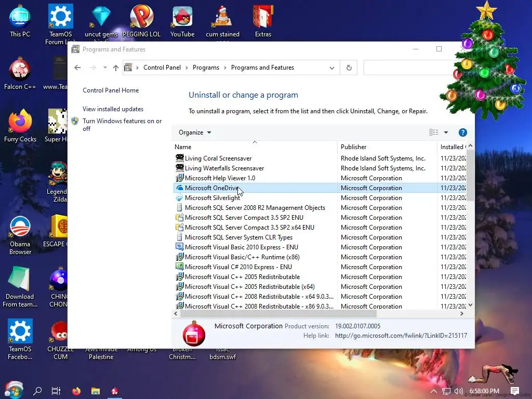Open taskbar search magnifier
Viewport: 532px width, 399px height.
[x=37, y=391]
